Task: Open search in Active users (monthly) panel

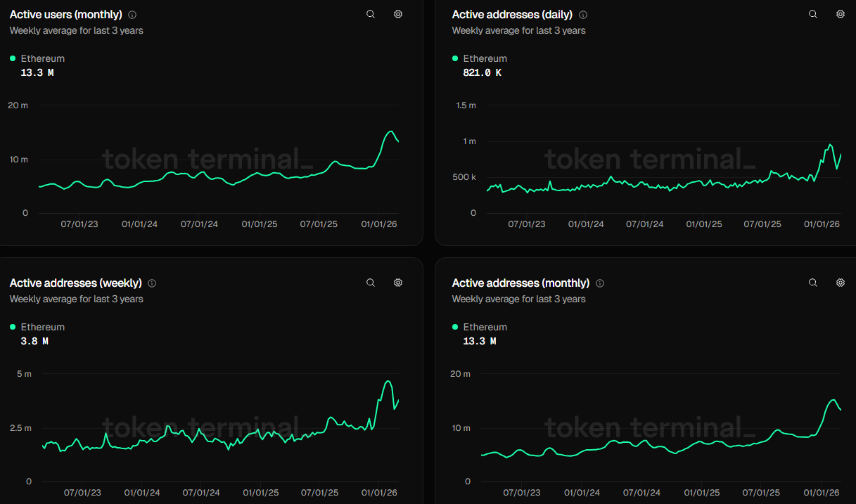Action: [x=371, y=14]
